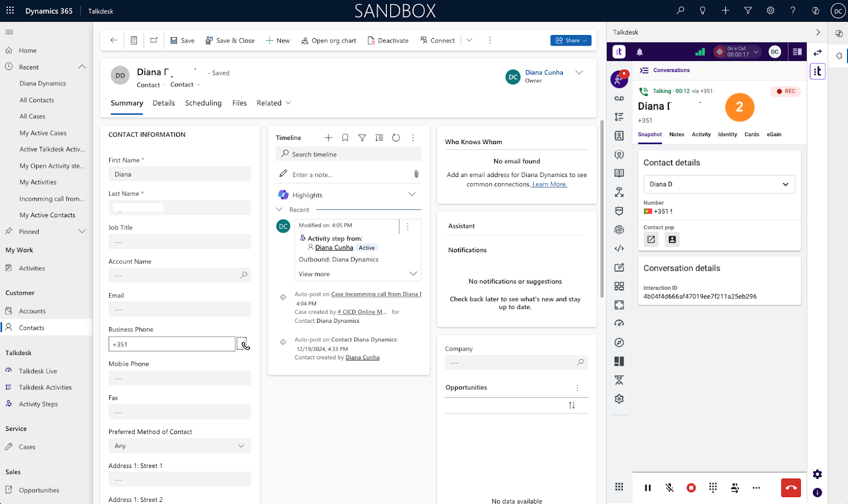Open Talkdesk voicemail icon in side rail
Viewport: 848px width, 504px height.
619,99
